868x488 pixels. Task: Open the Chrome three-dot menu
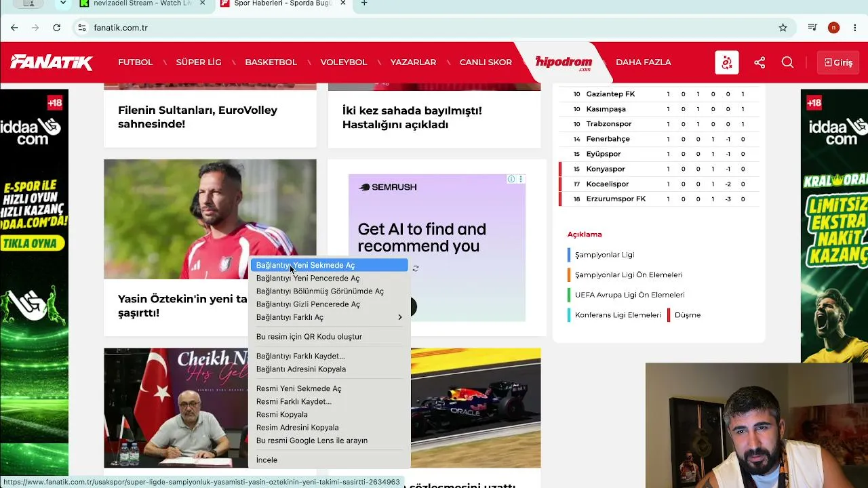pos(855,28)
